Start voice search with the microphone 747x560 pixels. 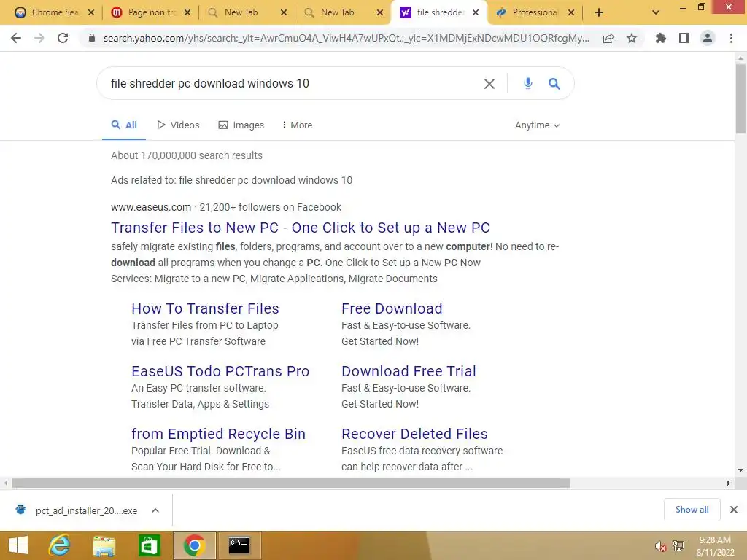click(528, 83)
